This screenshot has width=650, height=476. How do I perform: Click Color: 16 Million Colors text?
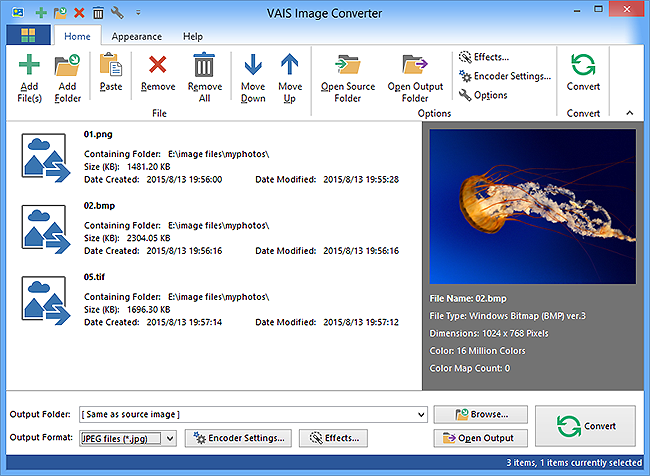[477, 351]
